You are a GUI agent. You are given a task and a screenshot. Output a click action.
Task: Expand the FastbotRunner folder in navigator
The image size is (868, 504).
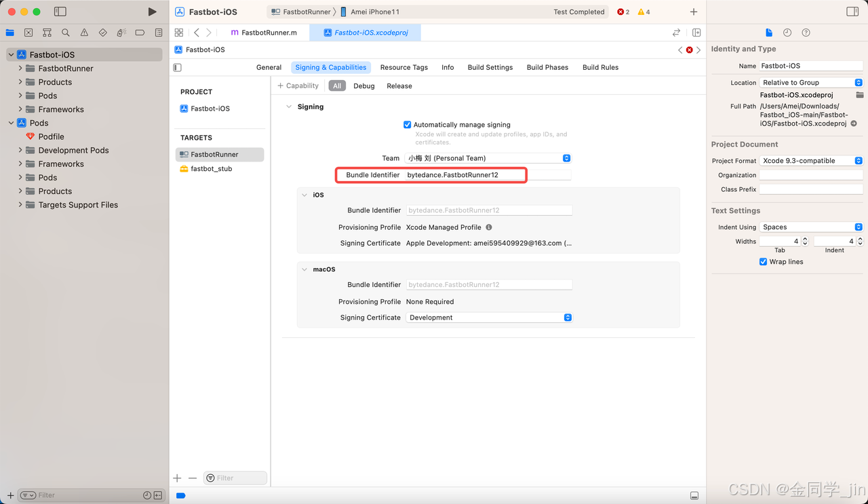coord(20,69)
